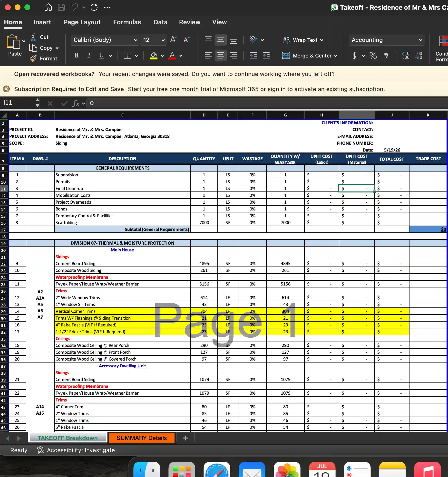This screenshot has width=448, height=477.
Task: Align text left
Action: [208, 55]
